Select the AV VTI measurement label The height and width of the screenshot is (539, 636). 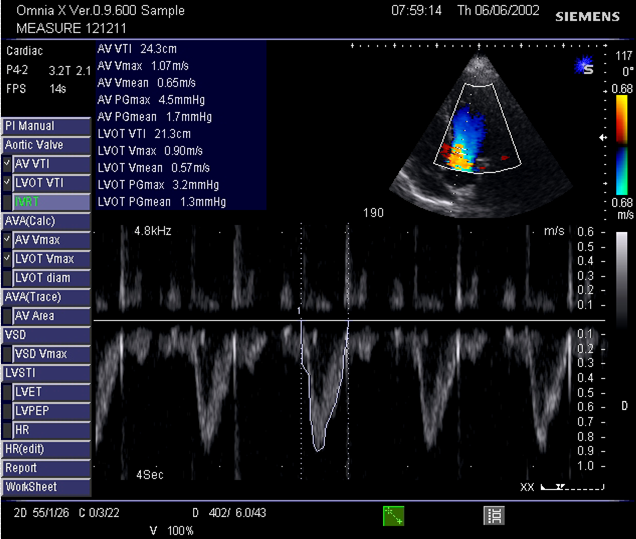point(51,164)
